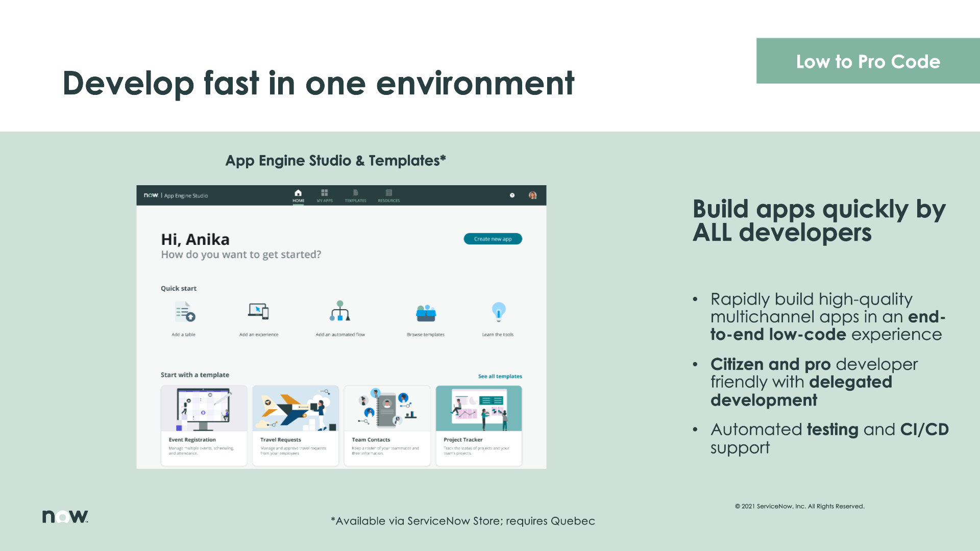The height and width of the screenshot is (551, 980).
Task: Select the Travel Requests template
Action: point(295,425)
